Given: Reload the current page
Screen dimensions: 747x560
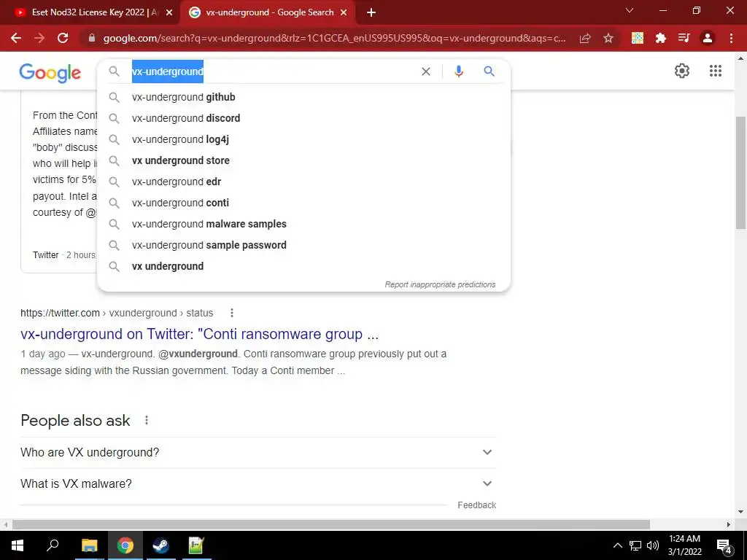Looking at the screenshot, I should [63, 38].
